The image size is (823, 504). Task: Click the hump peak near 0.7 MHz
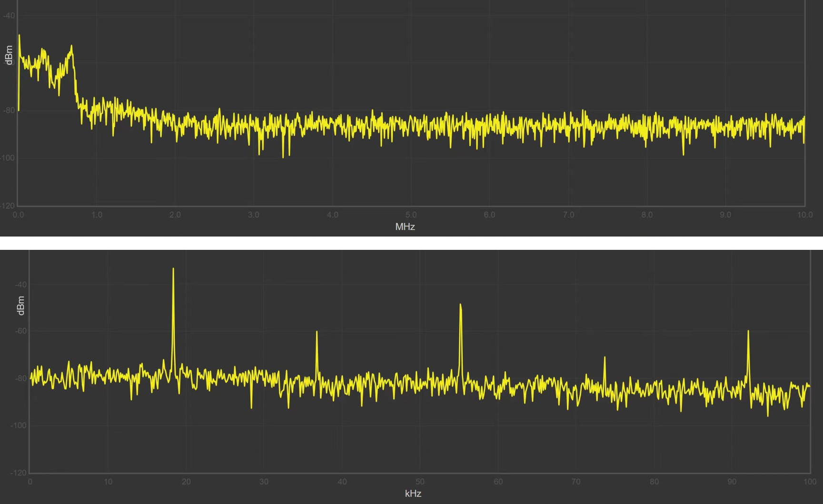[72, 47]
